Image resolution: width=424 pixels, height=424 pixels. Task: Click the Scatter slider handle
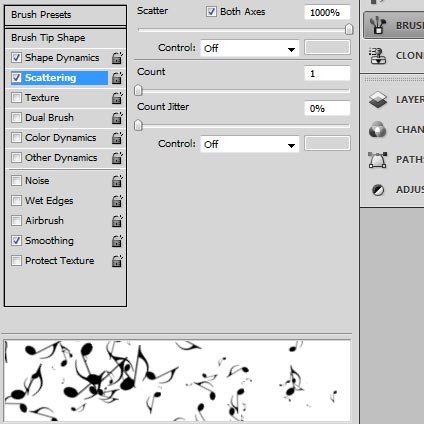[349, 29]
